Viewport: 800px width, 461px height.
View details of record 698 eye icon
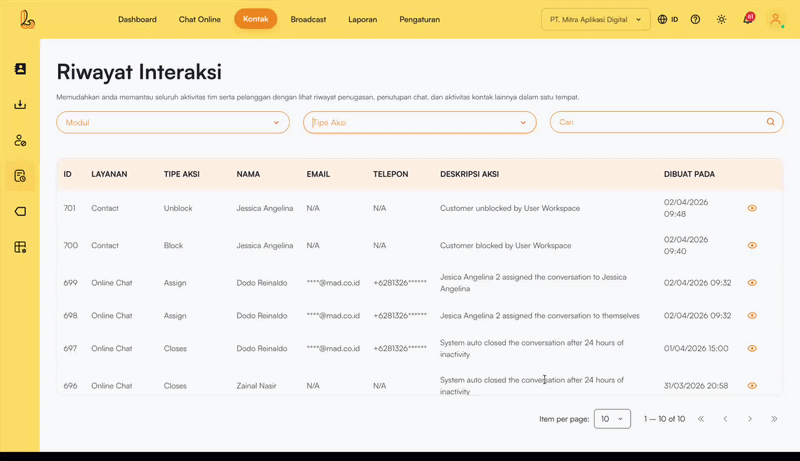[752, 316]
